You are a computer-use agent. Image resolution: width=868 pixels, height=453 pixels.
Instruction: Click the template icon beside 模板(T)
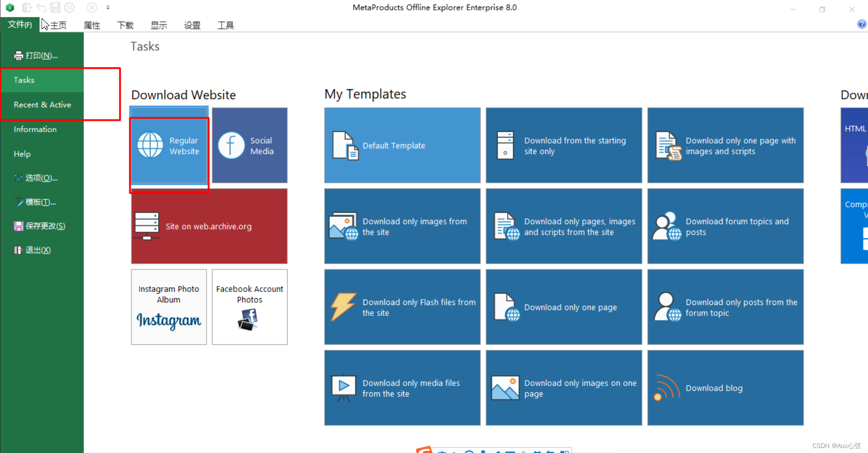coord(19,202)
